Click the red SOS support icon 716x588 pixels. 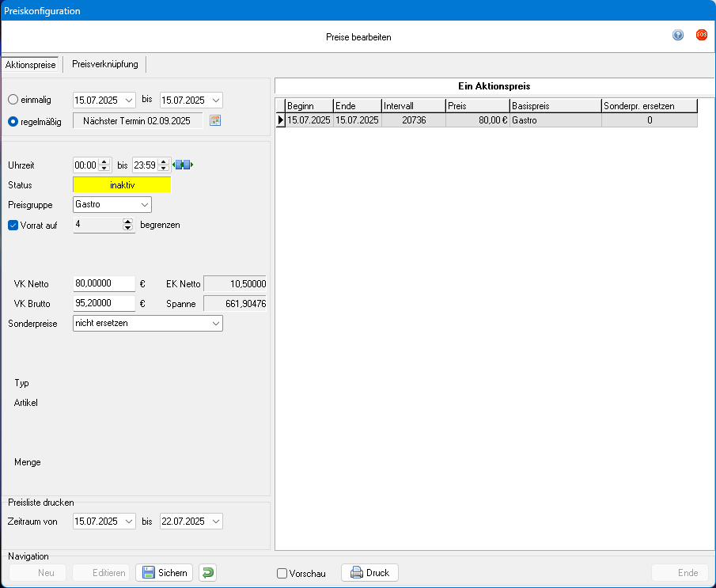701,35
